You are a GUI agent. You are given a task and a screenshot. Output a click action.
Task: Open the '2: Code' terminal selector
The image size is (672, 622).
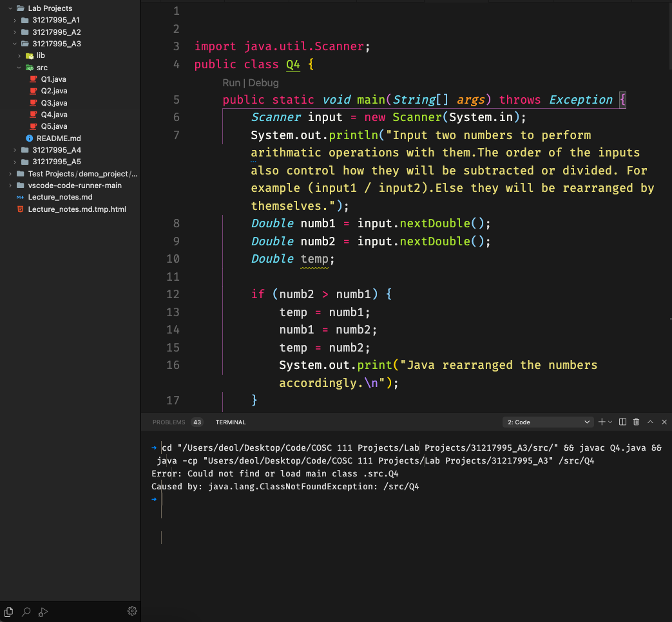click(548, 422)
